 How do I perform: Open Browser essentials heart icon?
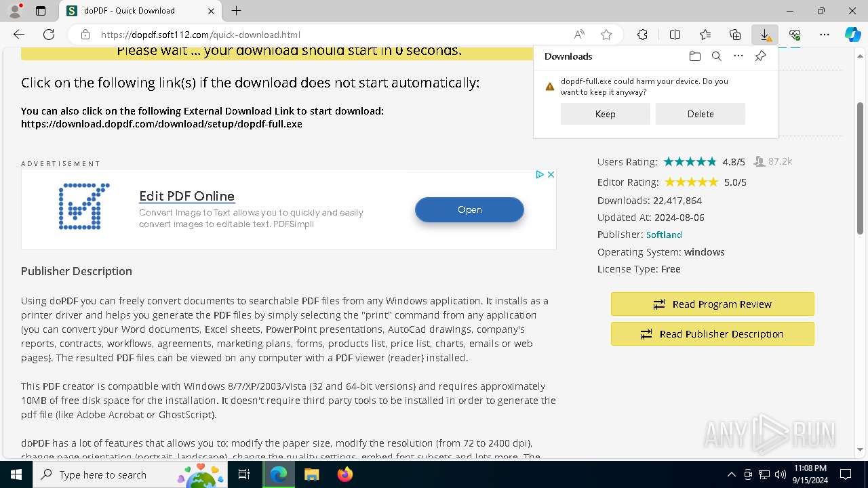[795, 35]
